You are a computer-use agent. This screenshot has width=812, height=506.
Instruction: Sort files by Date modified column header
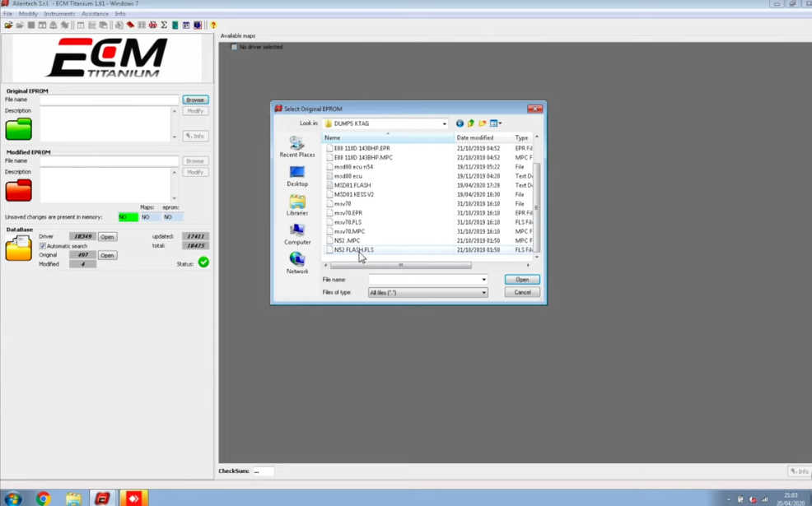coord(483,137)
